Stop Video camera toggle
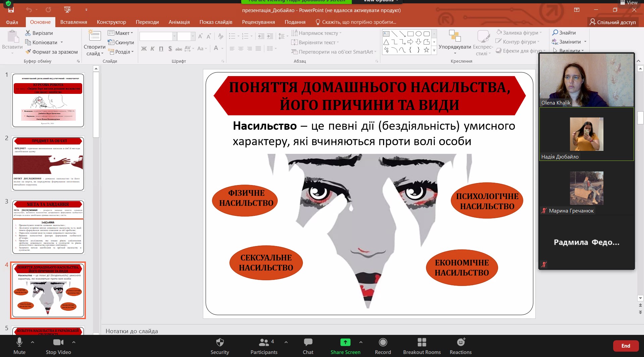The height and width of the screenshot is (357, 644). [58, 346]
